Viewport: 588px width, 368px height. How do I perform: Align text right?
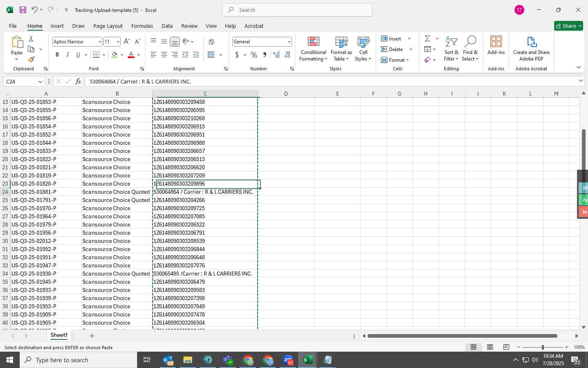175,55
